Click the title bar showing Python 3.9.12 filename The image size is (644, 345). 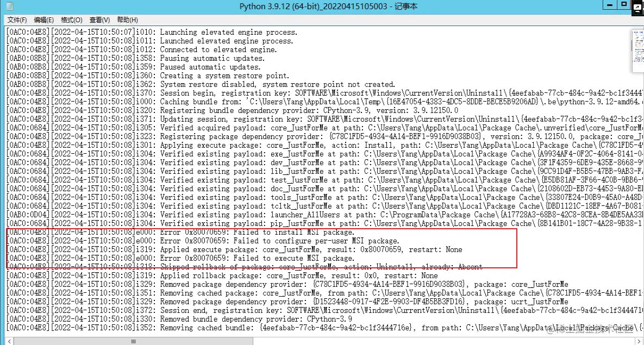click(322, 6)
